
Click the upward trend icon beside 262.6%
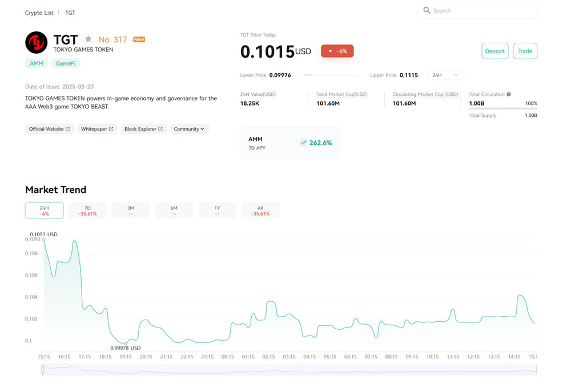point(303,143)
